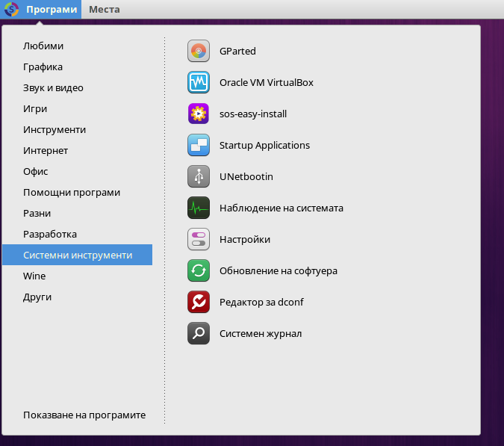Screen dimensions: 504x446
Task: Select the sos-easy-install label
Action: pyautogui.click(x=253, y=114)
